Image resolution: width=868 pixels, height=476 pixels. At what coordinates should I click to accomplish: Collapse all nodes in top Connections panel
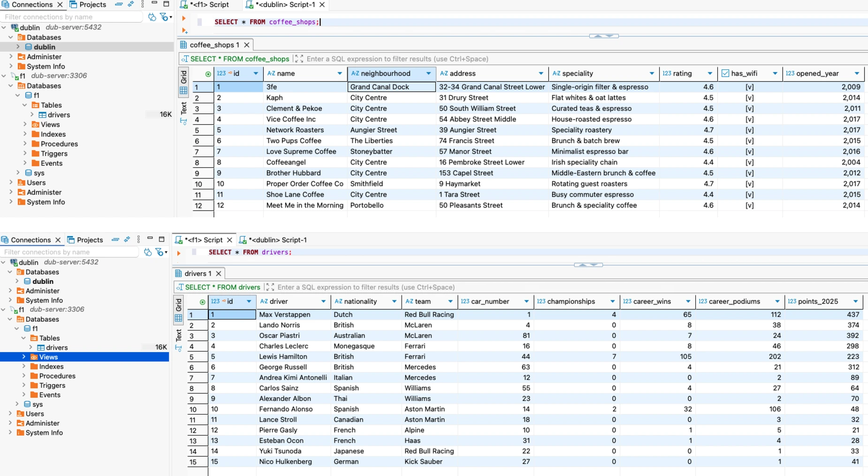click(x=119, y=4)
